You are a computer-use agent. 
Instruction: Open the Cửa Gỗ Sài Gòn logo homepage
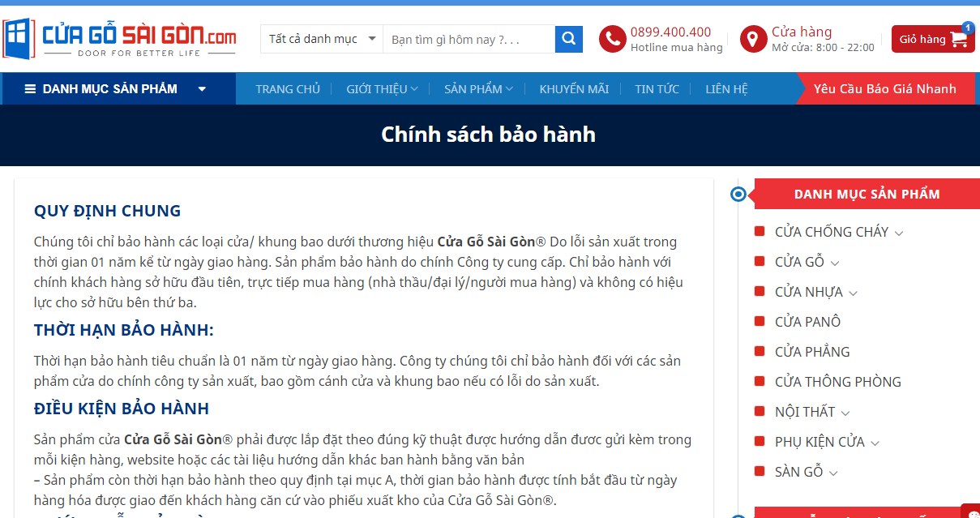tap(120, 38)
